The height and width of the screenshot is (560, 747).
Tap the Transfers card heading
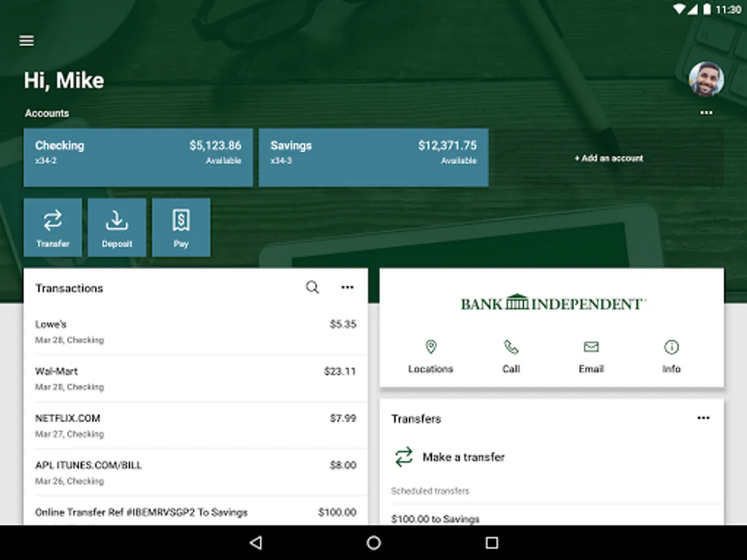tap(416, 419)
